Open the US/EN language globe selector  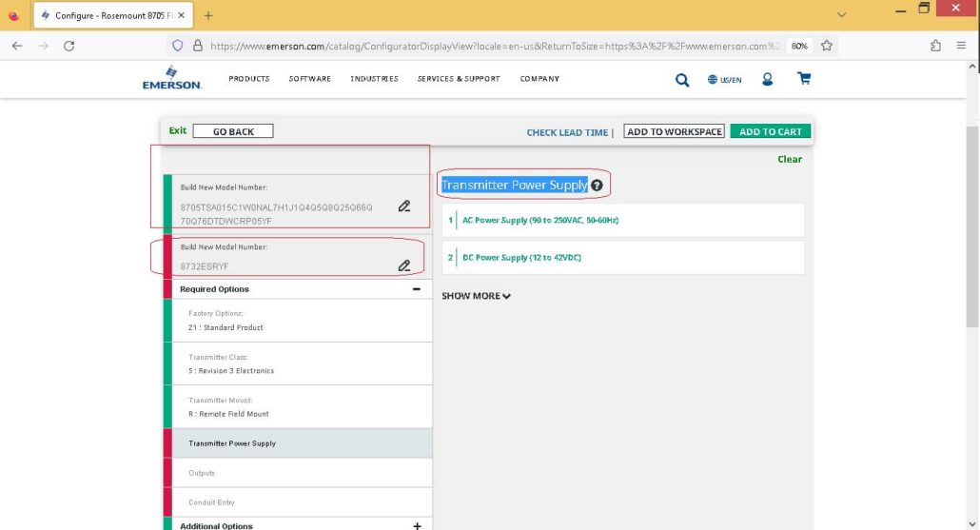coord(724,79)
